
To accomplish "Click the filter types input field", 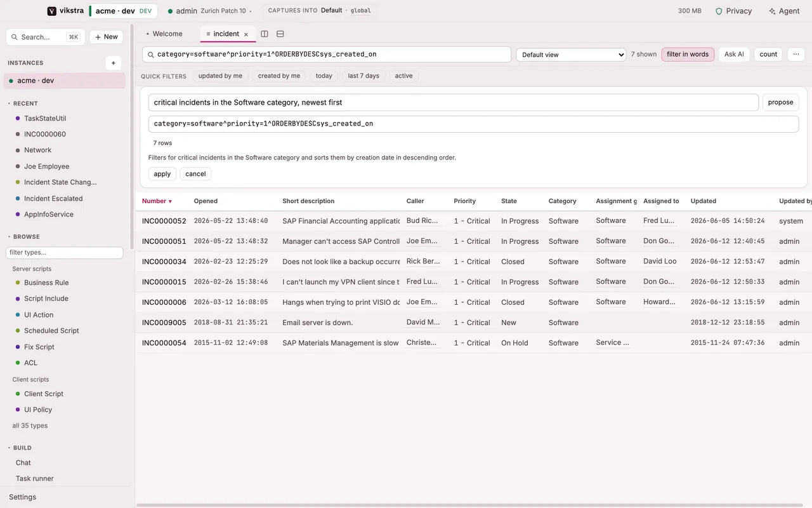I will (x=64, y=253).
